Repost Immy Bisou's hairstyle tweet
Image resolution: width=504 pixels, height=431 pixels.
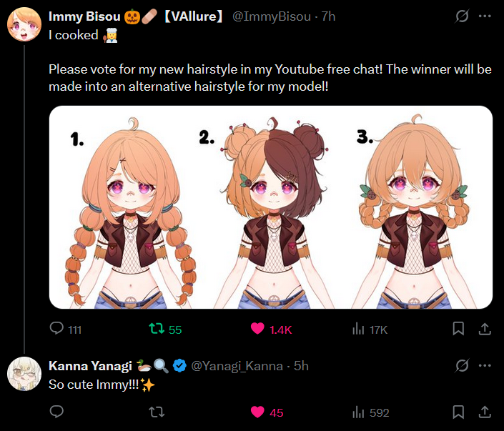[x=156, y=329]
